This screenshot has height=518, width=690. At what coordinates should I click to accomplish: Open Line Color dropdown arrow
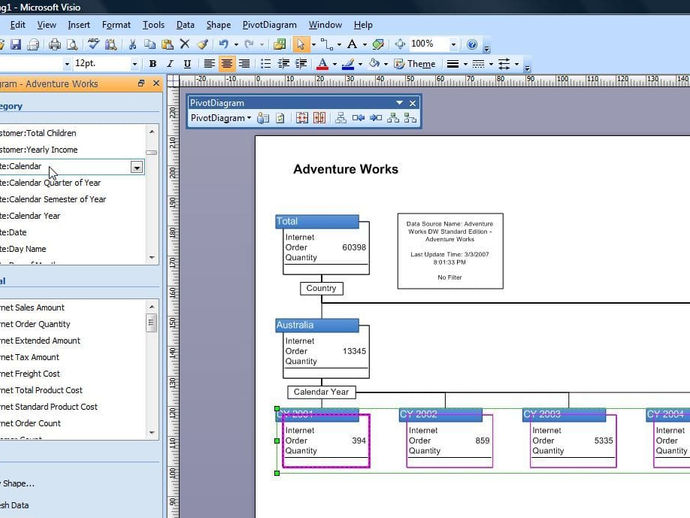pos(360,64)
